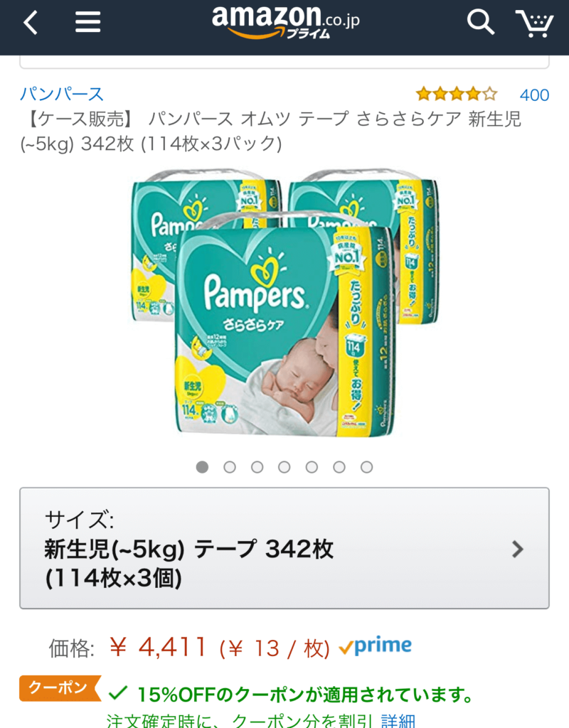Select the fourth image carousel dot

pyautogui.click(x=284, y=467)
